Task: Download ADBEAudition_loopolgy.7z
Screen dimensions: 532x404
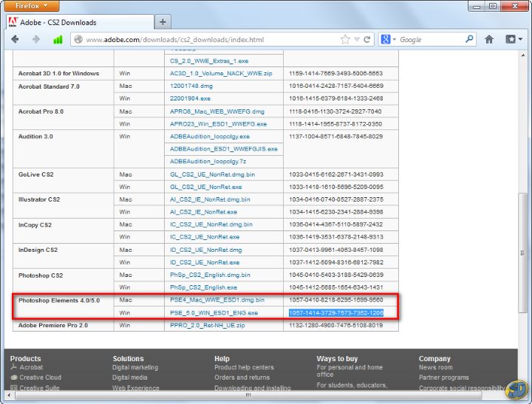Action: point(208,162)
